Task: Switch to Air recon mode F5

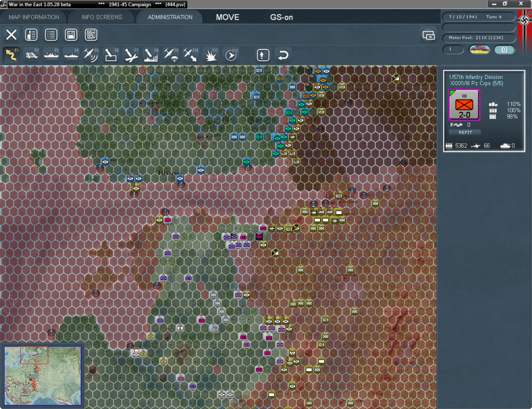Action: coord(91,55)
